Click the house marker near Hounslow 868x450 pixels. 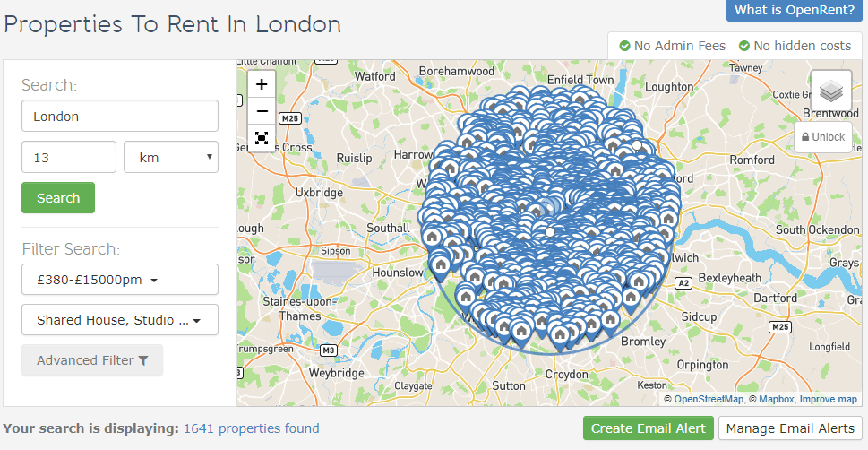(x=440, y=264)
